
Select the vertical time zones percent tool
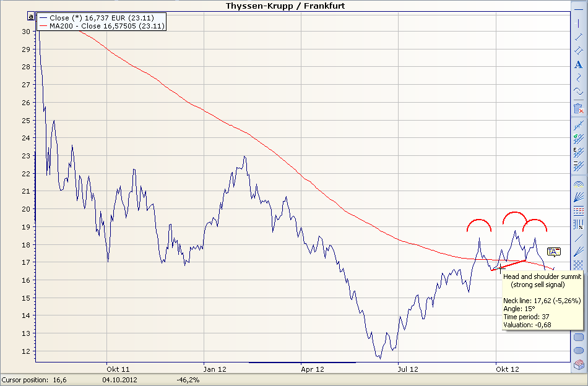pyautogui.click(x=578, y=224)
